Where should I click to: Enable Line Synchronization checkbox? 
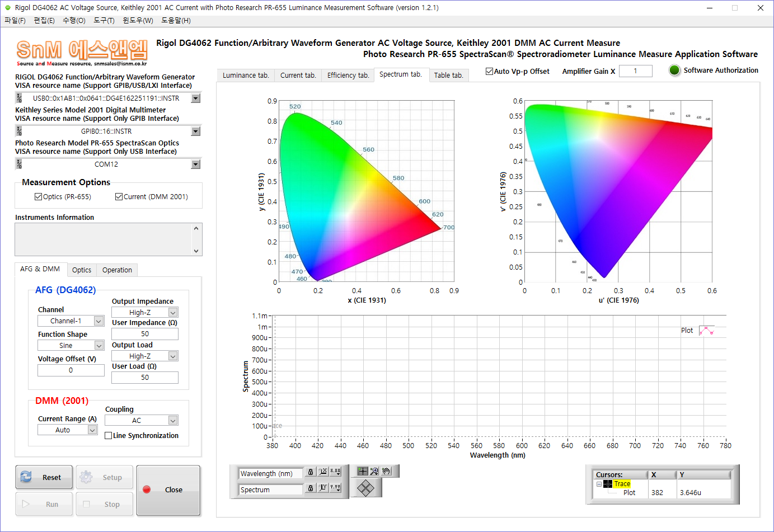pyautogui.click(x=109, y=436)
